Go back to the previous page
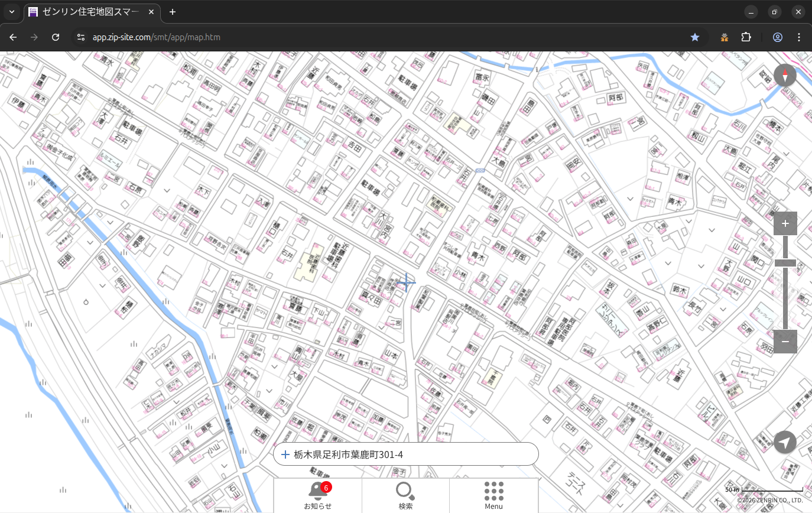812x513 pixels. point(13,37)
